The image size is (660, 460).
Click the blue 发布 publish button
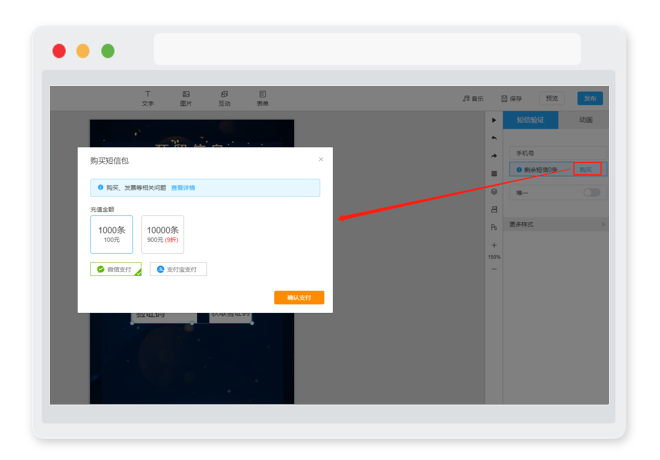click(x=590, y=98)
